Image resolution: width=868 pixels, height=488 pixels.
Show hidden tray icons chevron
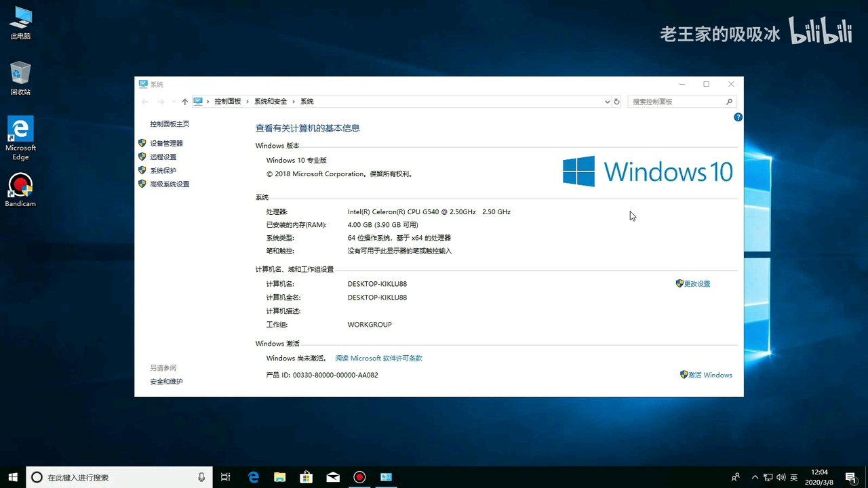(x=755, y=477)
